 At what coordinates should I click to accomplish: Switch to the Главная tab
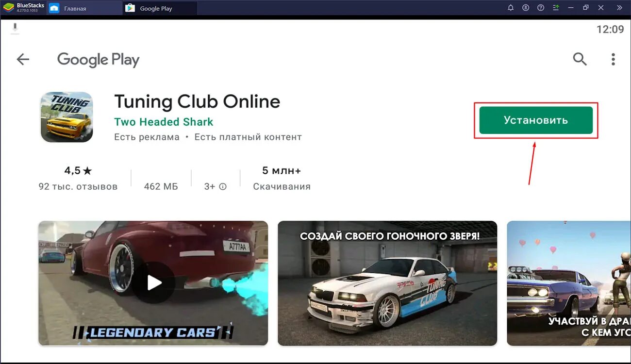(84, 8)
